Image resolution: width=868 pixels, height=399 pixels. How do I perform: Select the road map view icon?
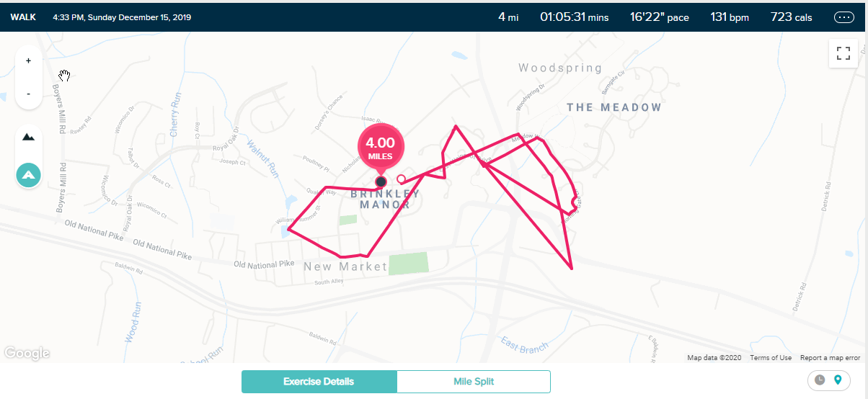tap(28, 174)
